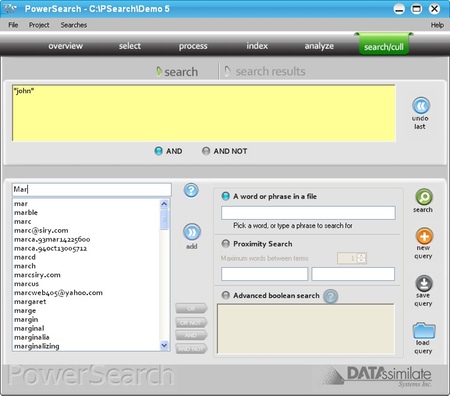Click the word list scroll down arrow
Screen dimensions: 450x396
[164, 345]
